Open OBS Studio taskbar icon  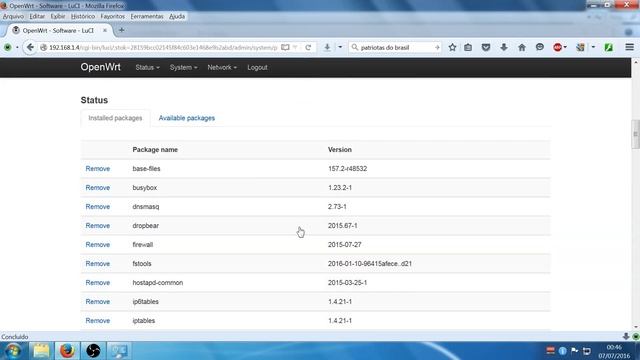93,351
